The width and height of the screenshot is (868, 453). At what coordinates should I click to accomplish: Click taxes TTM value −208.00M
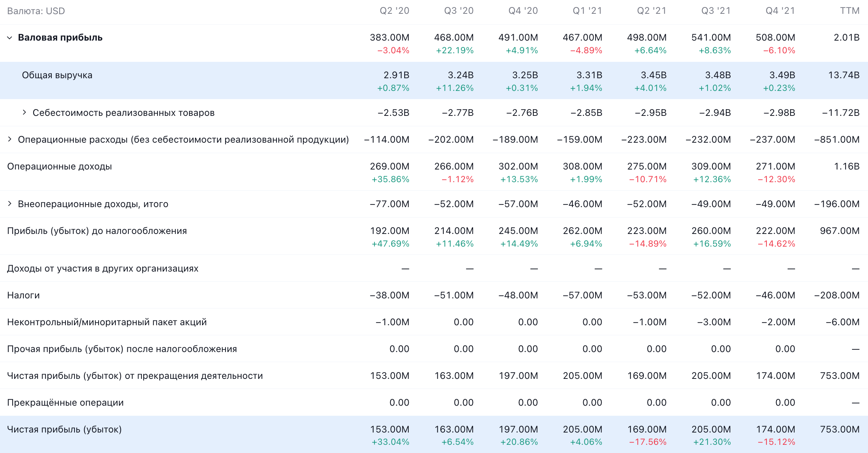click(x=837, y=295)
